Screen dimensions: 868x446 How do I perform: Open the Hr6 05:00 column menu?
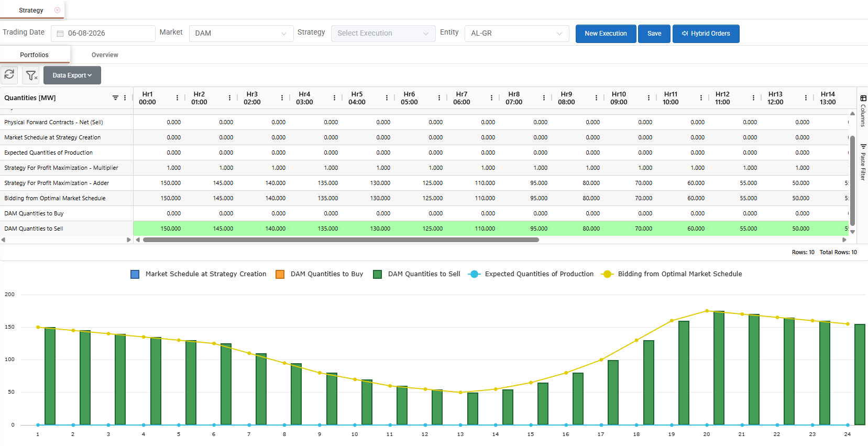tap(439, 98)
